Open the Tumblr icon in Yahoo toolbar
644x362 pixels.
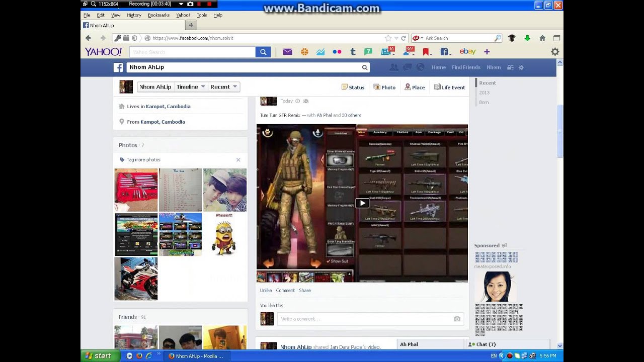(x=353, y=52)
